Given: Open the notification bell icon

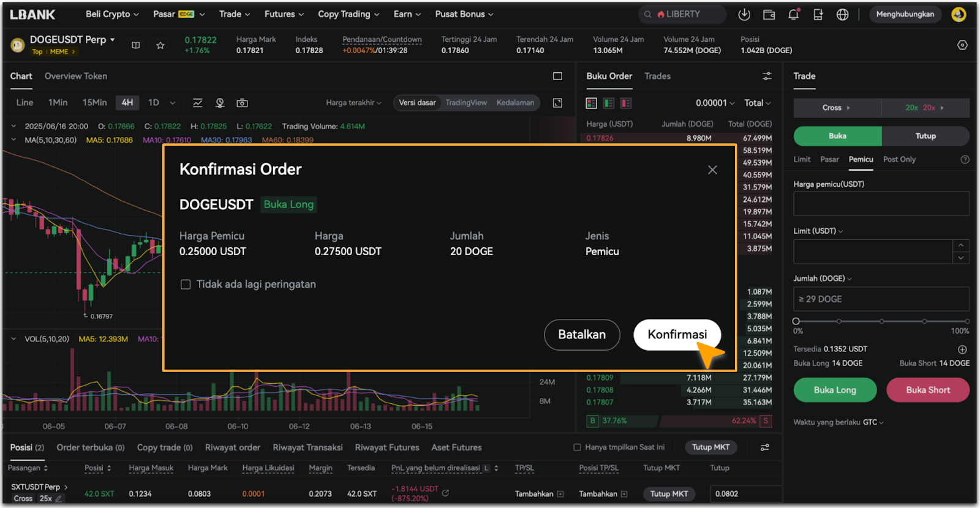Looking at the screenshot, I should click(793, 15).
